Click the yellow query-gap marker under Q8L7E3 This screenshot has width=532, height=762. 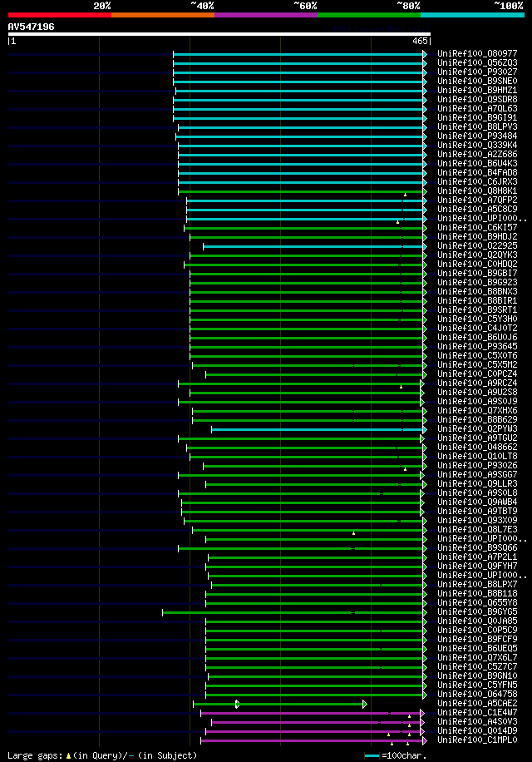tap(354, 533)
